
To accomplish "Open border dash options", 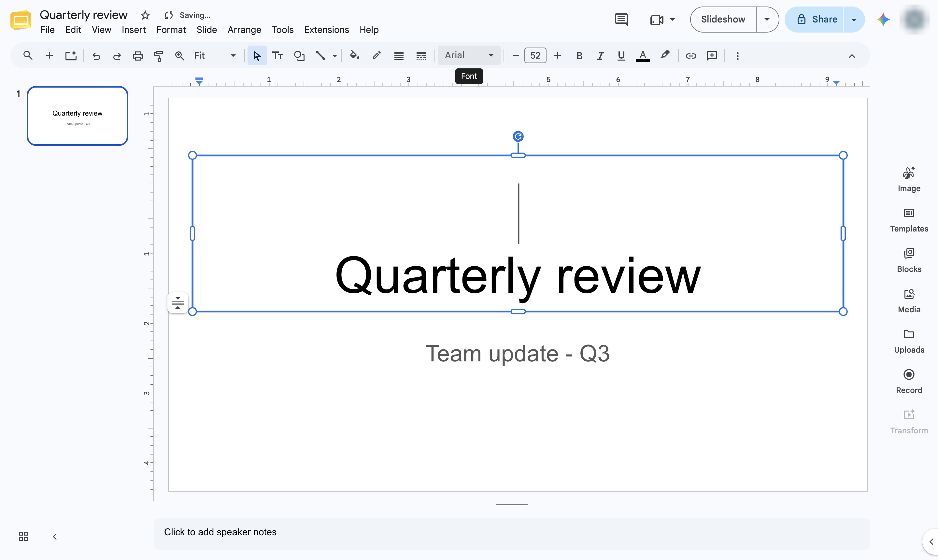I will [421, 56].
